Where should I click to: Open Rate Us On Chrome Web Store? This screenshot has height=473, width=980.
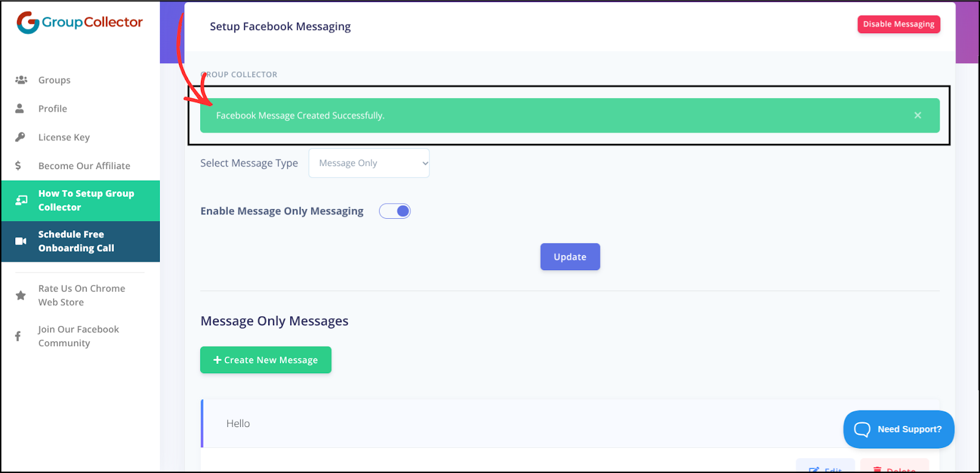tap(80, 295)
